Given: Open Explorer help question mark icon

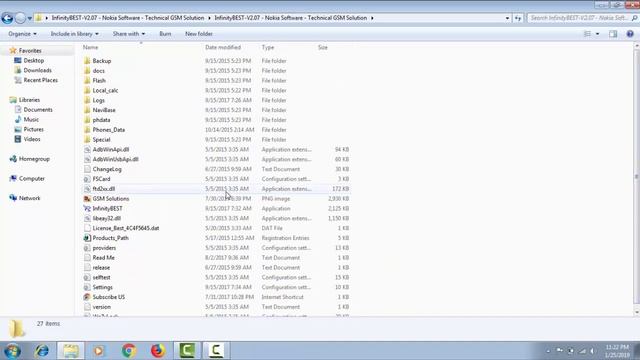Looking at the screenshot, I should coord(630,34).
